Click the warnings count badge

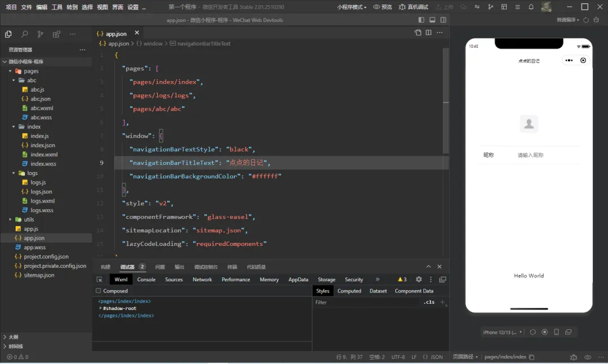point(402,280)
